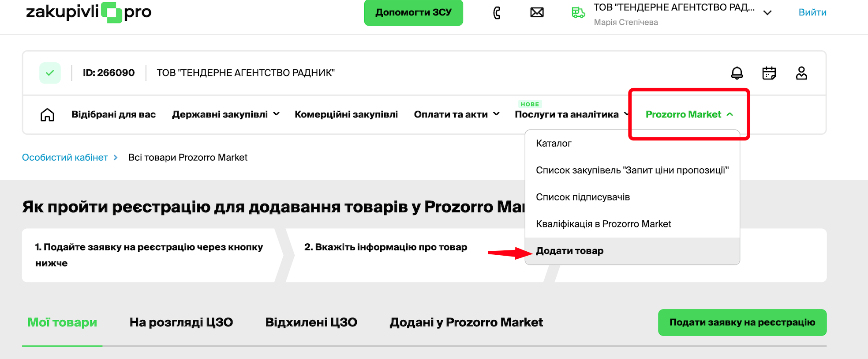Click the green verified checkmark badge
Image resolution: width=868 pixels, height=359 pixels.
point(50,73)
